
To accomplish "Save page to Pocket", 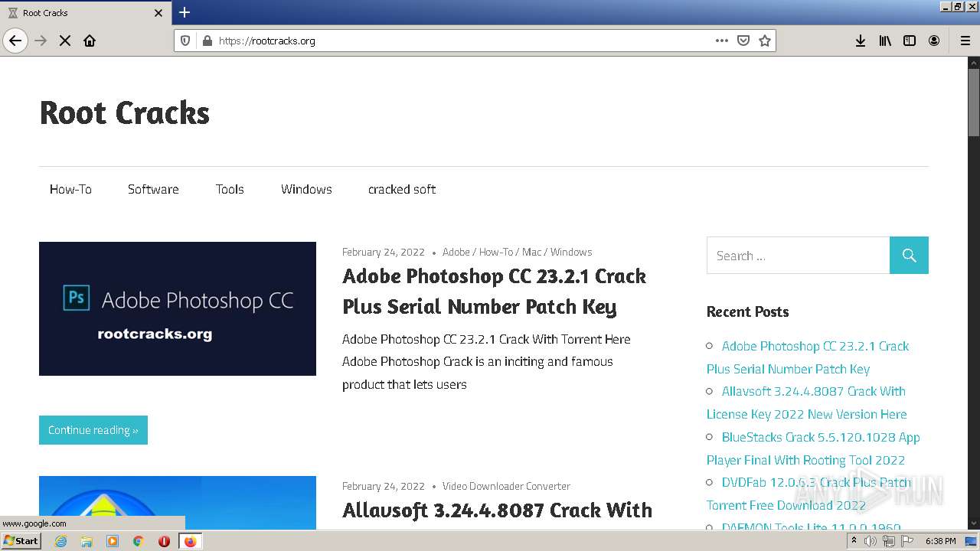I will pos(743,41).
